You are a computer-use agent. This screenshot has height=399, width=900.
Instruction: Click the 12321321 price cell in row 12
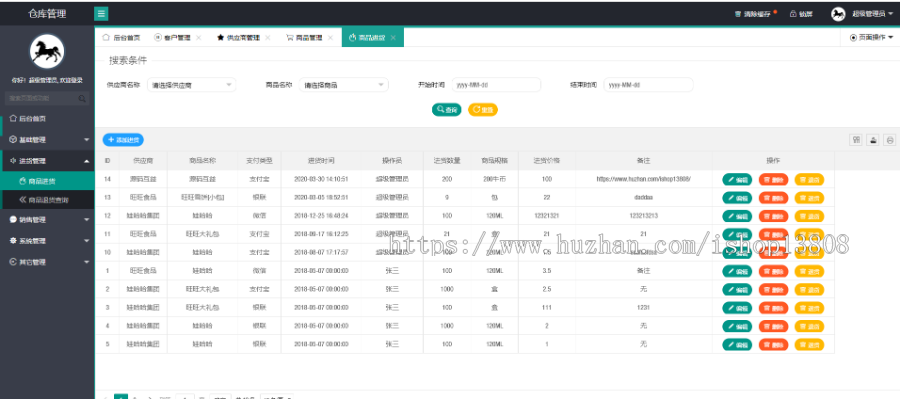(546, 216)
